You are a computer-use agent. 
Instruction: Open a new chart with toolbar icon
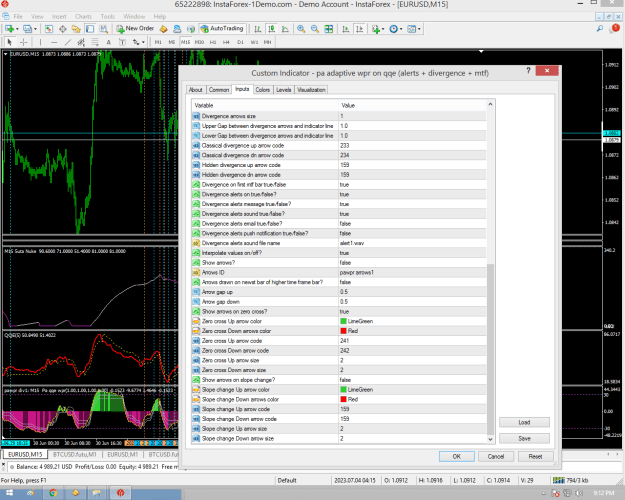(9, 29)
